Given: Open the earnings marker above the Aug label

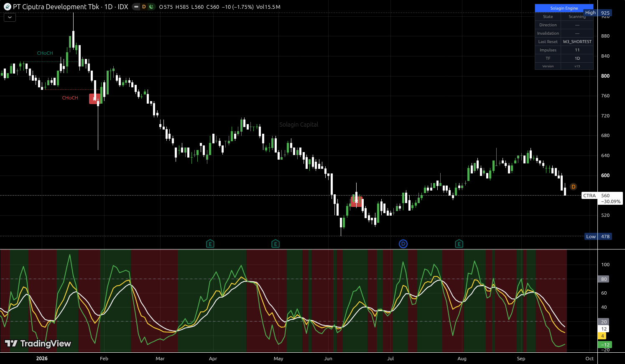Looking at the screenshot, I should tap(459, 244).
